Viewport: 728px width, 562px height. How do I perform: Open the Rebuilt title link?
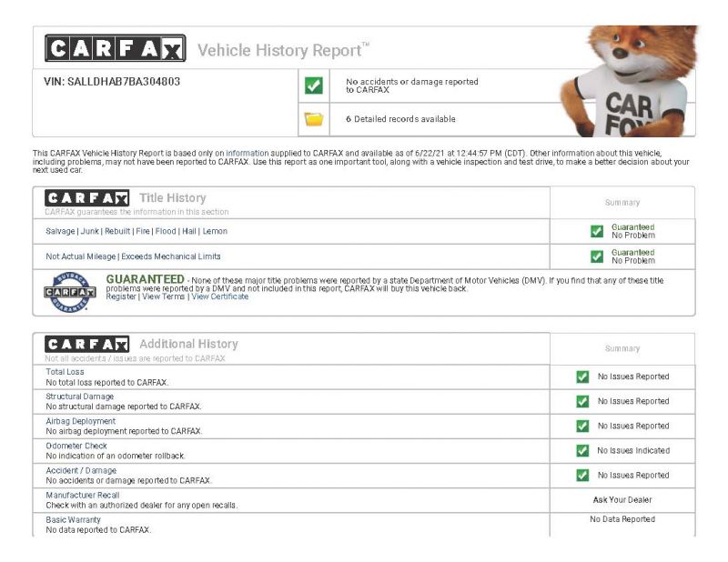point(117,231)
